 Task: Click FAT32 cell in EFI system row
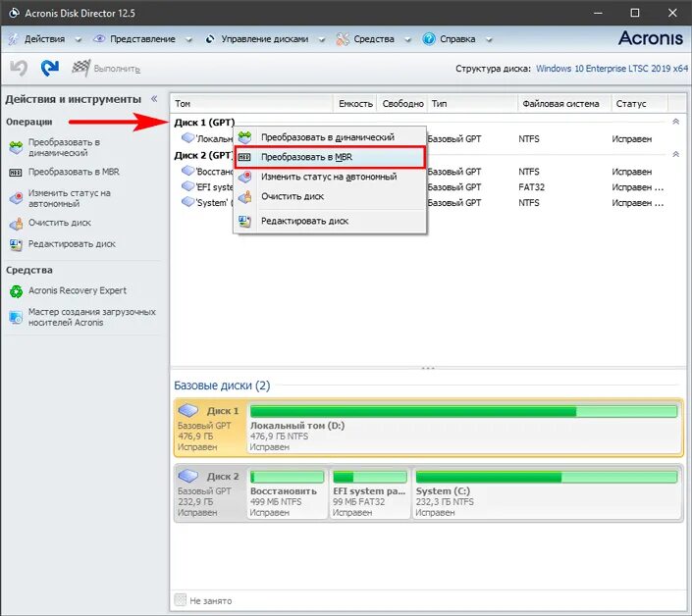[531, 187]
